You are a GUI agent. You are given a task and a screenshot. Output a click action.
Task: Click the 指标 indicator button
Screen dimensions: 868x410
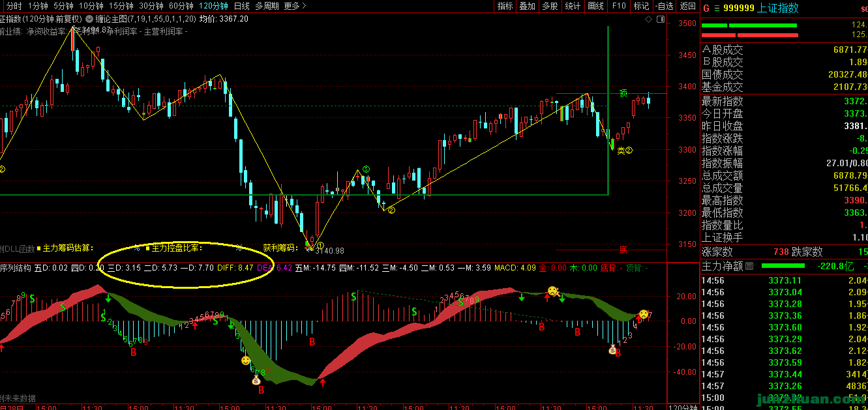[x=505, y=6]
